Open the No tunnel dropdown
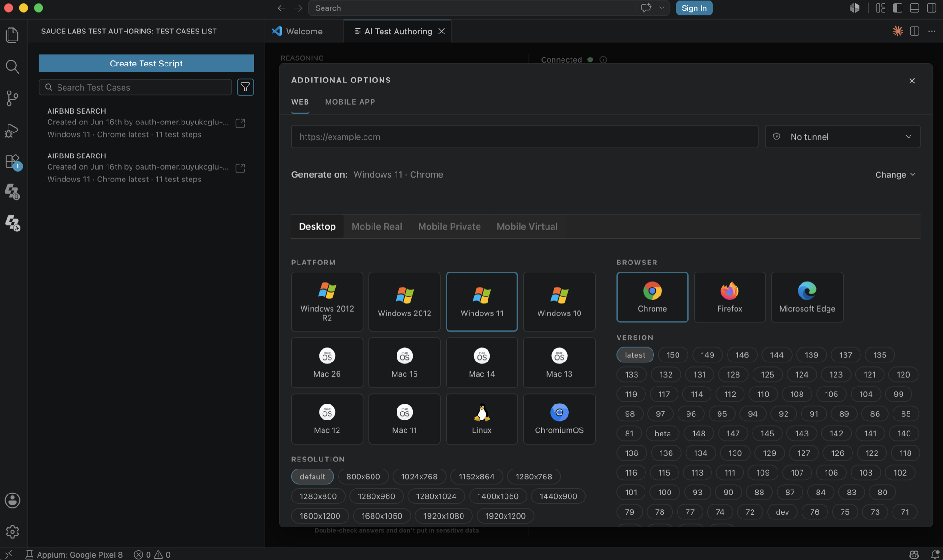 [843, 137]
